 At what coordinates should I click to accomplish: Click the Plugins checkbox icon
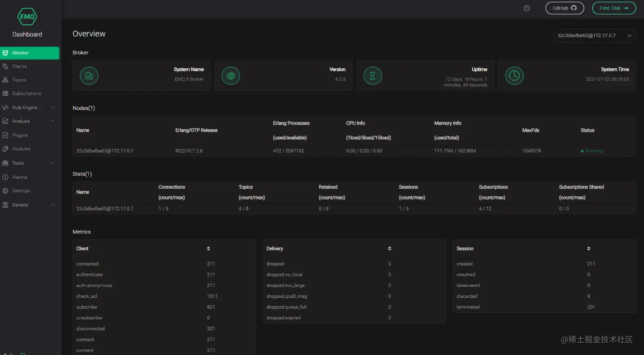[5, 135]
